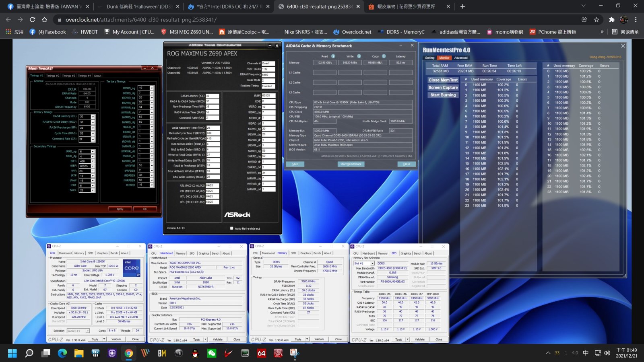Open the Facebook bookmark
Screen dimensions: 644x362
[47, 32]
